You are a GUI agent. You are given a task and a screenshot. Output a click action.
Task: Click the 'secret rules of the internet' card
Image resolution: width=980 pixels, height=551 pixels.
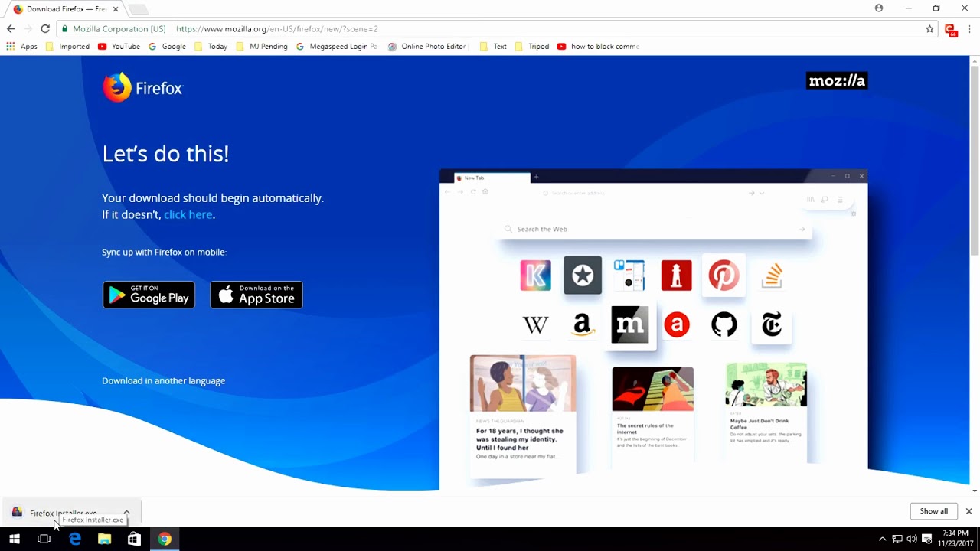coord(653,416)
